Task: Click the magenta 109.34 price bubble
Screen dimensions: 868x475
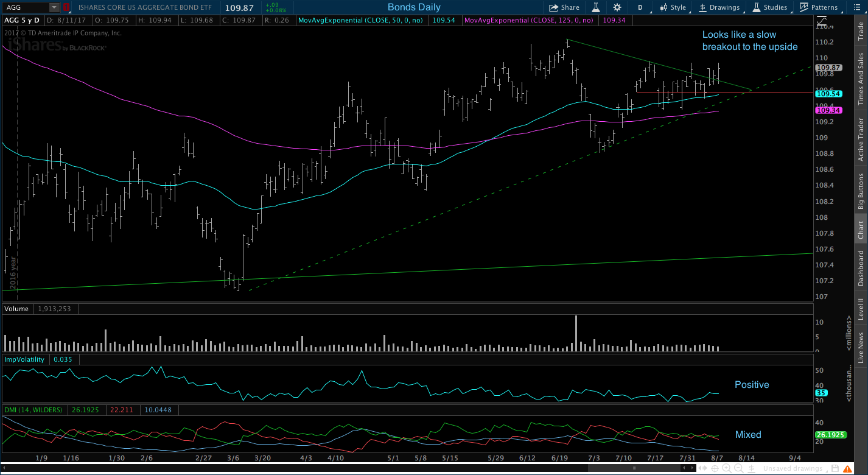Action: (828, 110)
